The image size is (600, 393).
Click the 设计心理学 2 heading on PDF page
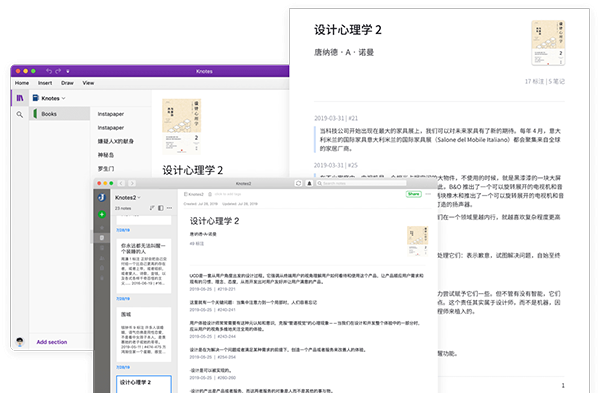pyautogui.click(x=348, y=30)
